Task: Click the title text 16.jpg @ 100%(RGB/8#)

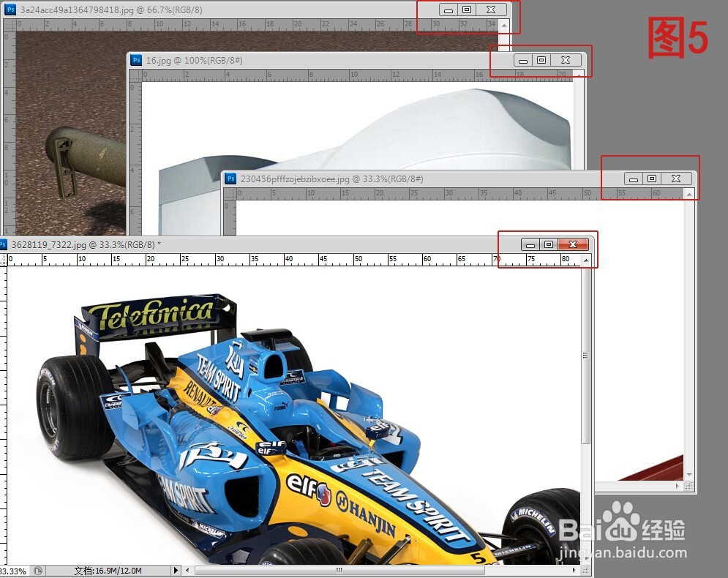Action: pyautogui.click(x=194, y=60)
